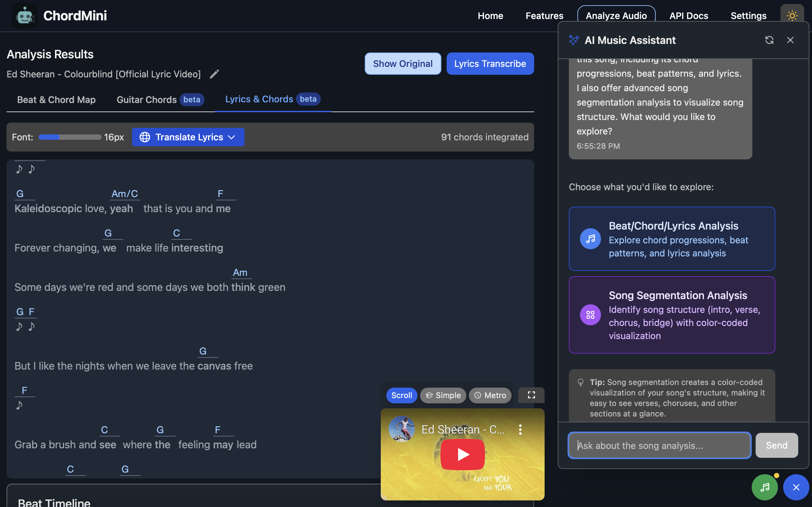Click the song title Ed Sheeran - Colourblind
Screen dimensions: 812x507
coord(104,74)
